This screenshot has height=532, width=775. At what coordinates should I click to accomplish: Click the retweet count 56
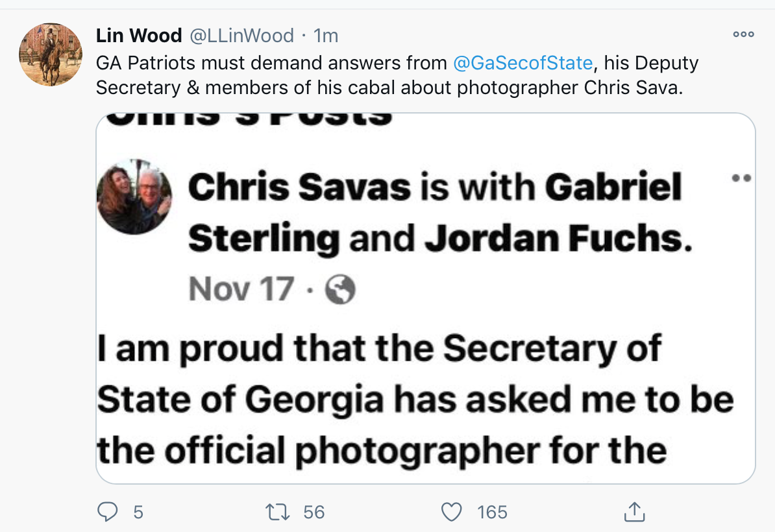click(314, 513)
